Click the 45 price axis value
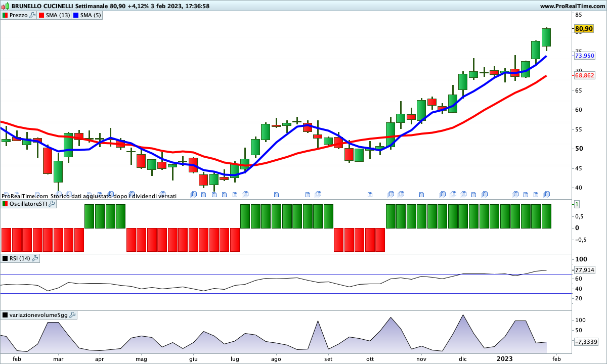Image resolution: width=607 pixels, height=364 pixels. pyautogui.click(x=578, y=168)
